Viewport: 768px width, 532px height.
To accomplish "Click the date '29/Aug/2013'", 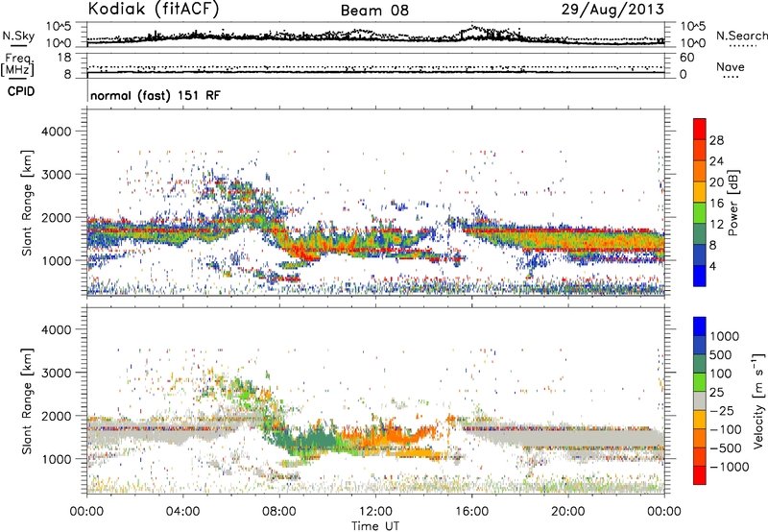I will [x=612, y=10].
